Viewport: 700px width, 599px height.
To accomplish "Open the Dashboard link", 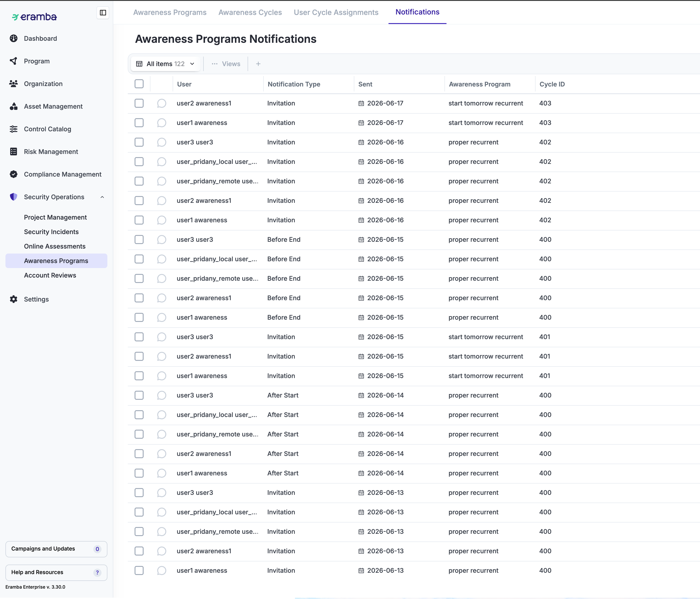I will coord(41,38).
